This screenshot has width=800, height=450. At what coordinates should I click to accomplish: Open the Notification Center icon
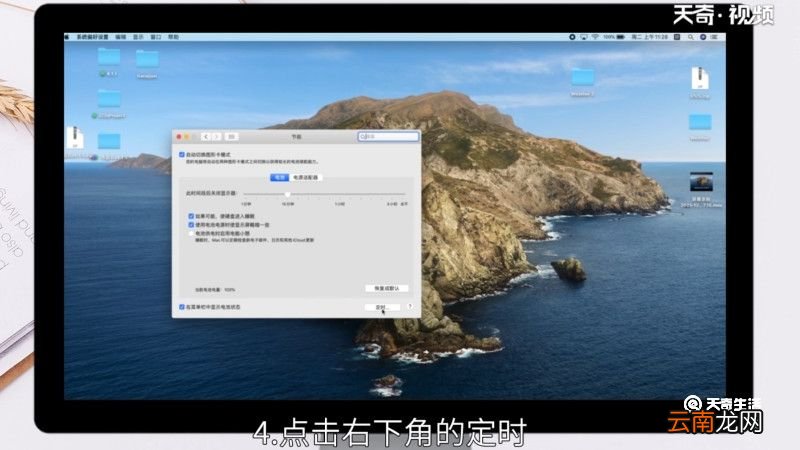(x=714, y=37)
